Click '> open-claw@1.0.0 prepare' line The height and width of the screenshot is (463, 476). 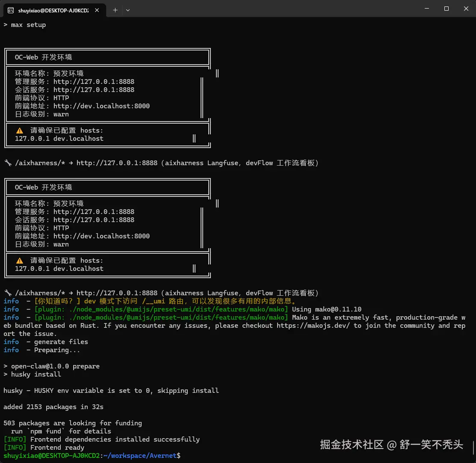tap(52, 366)
